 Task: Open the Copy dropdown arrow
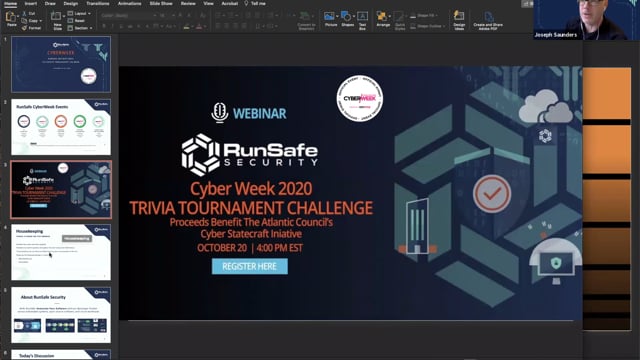point(41,21)
